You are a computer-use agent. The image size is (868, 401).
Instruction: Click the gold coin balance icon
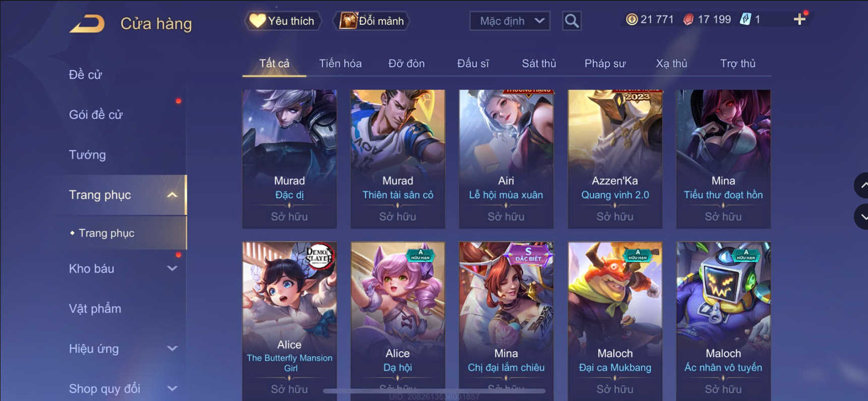click(x=631, y=19)
